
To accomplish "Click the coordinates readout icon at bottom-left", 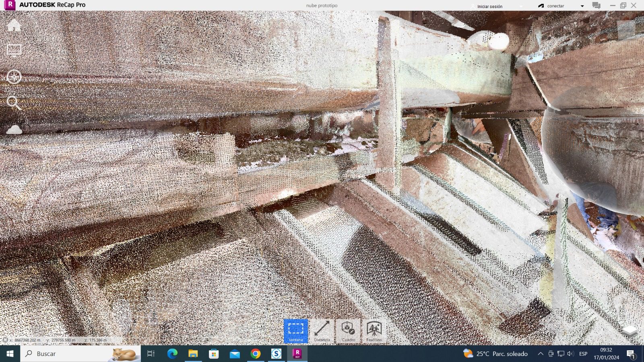I will (x=5, y=340).
